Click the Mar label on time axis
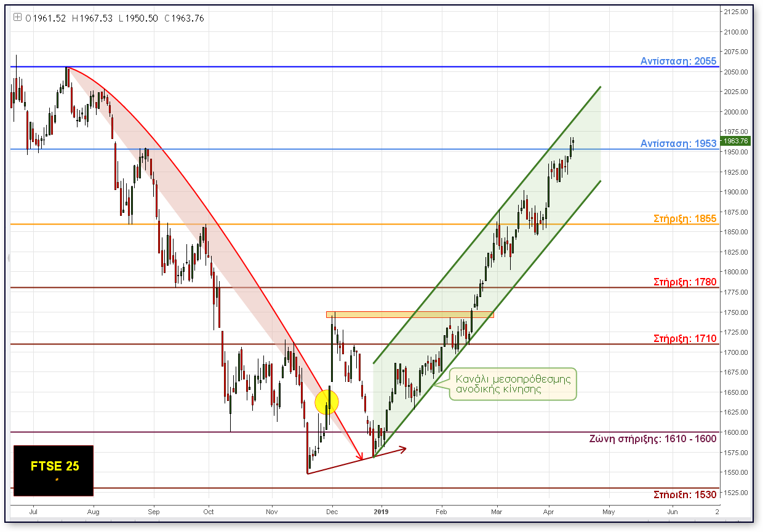 [497, 511]
